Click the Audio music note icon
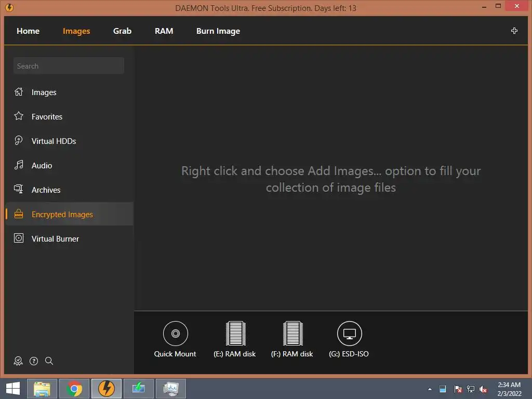532x399 pixels. [19, 165]
